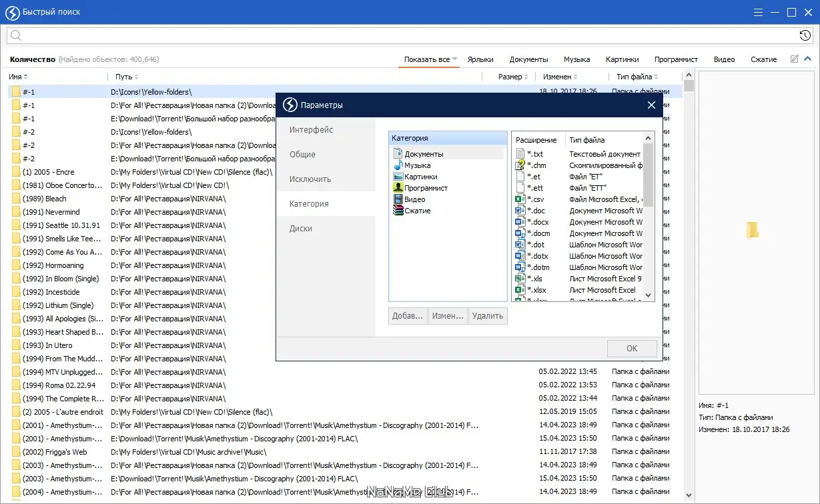Click scroll-up arrow in extension list
Image resolution: width=820 pixels, height=504 pixels.
[648, 137]
